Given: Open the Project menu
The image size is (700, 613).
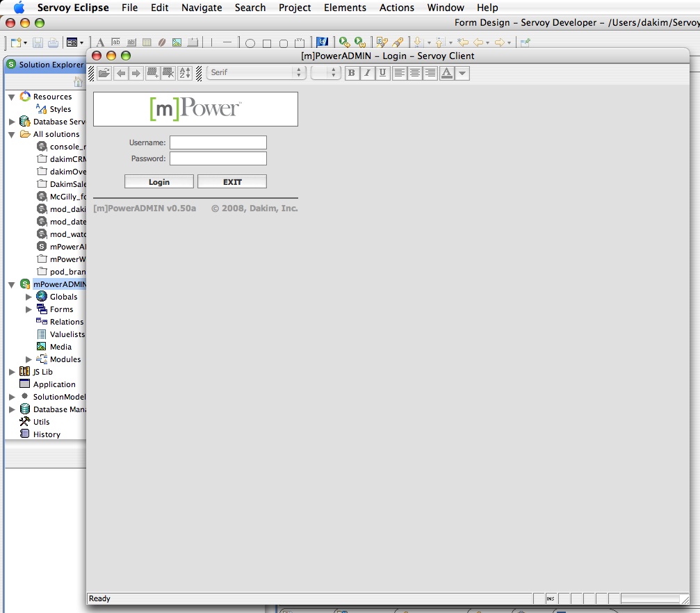Looking at the screenshot, I should click(295, 8).
